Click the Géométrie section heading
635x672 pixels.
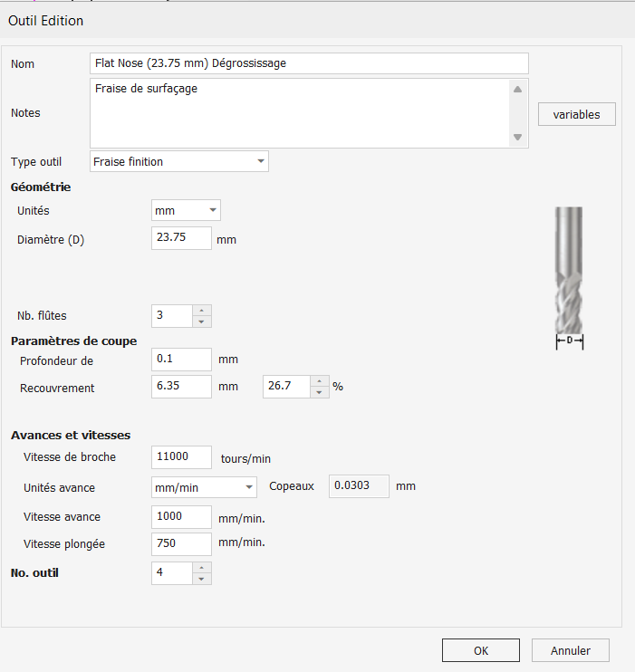coord(41,187)
